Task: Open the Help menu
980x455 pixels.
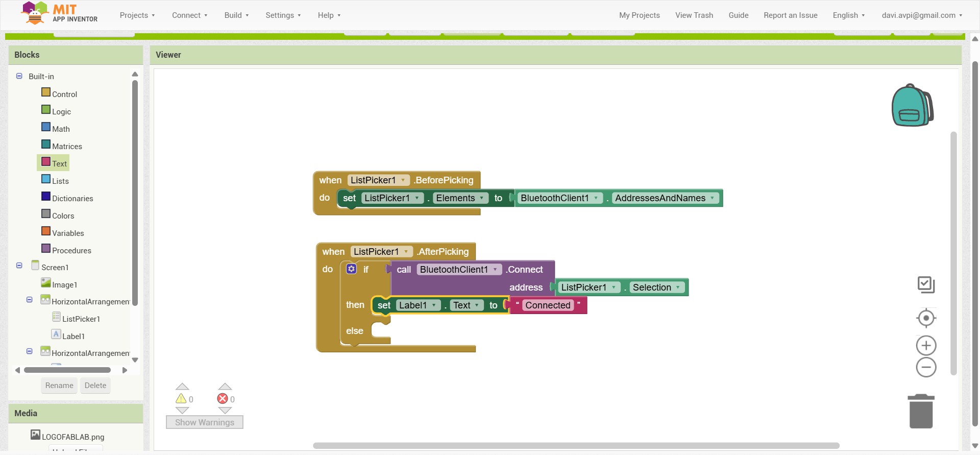Action: (329, 15)
